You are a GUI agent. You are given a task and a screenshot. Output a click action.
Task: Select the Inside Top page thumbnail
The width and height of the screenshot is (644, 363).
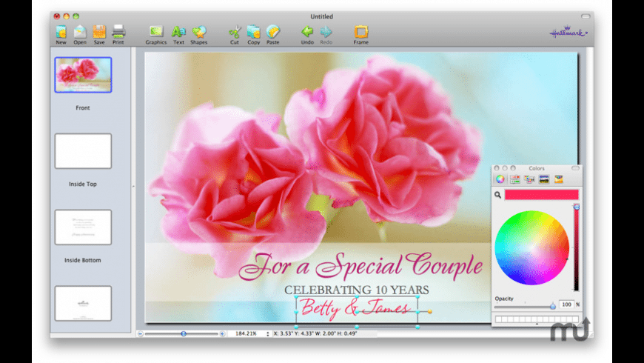point(83,151)
